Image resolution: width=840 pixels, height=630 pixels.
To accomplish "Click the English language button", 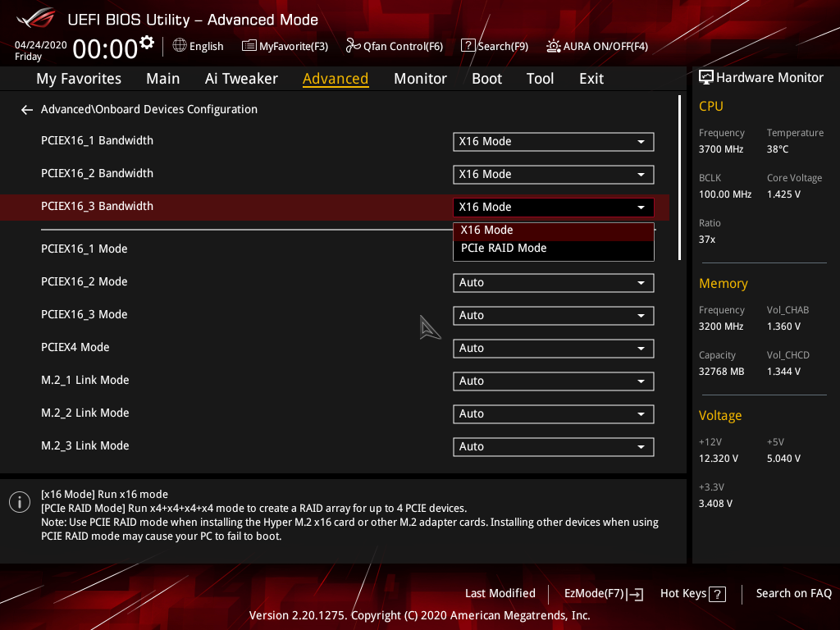I will coord(199,46).
